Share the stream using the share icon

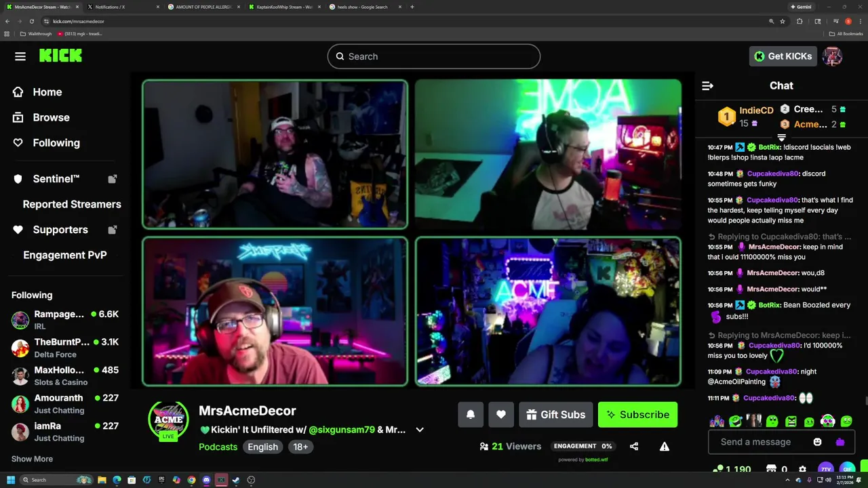(x=634, y=447)
